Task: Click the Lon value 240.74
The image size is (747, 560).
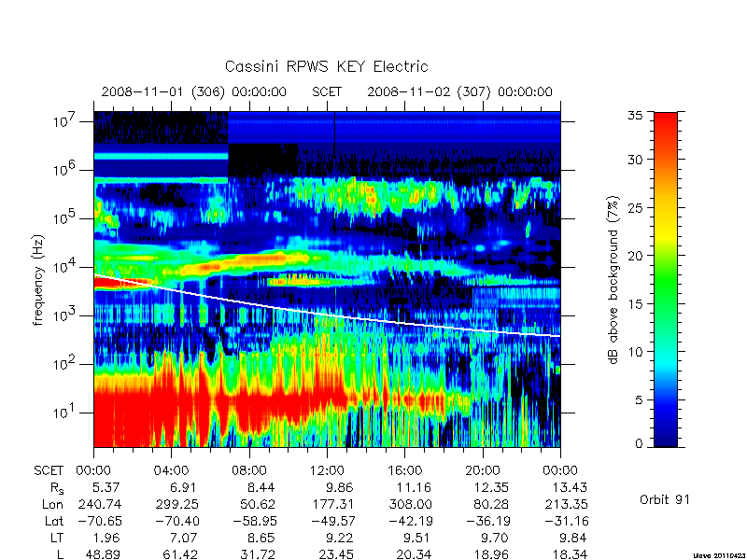Action: (100, 504)
